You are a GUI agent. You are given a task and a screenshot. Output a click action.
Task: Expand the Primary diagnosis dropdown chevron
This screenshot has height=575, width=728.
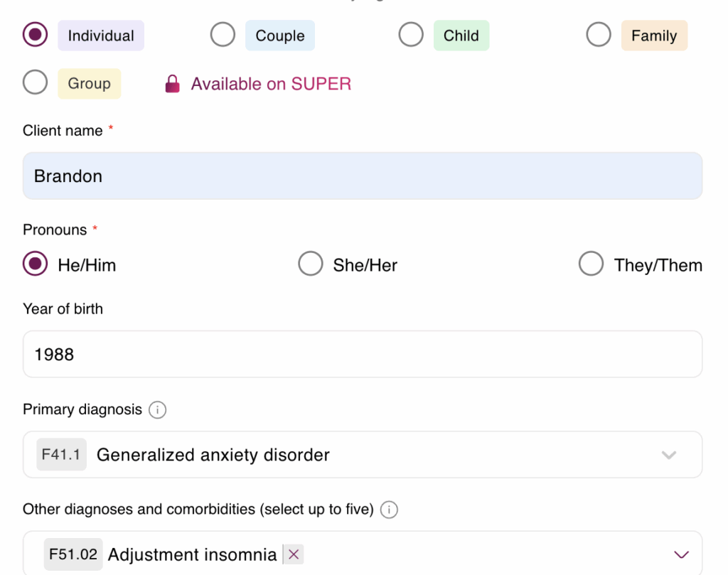click(x=668, y=455)
